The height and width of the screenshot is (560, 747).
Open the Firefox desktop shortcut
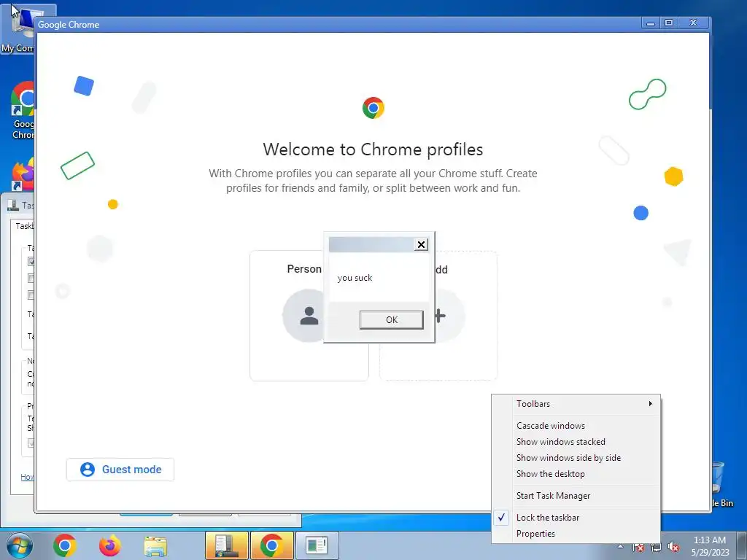coord(23,174)
